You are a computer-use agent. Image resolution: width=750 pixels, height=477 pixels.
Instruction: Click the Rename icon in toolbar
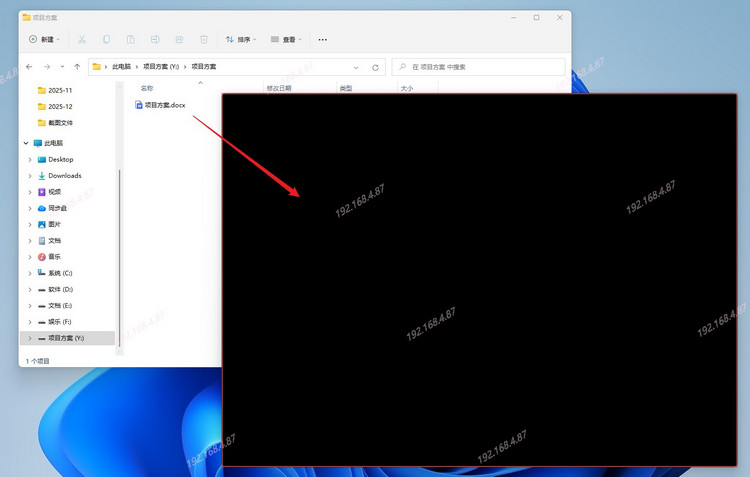click(155, 39)
